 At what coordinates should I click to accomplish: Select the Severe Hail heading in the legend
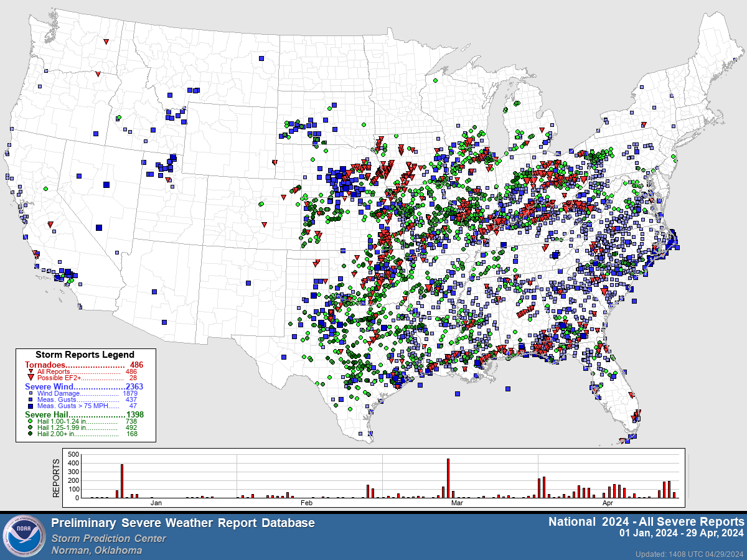click(47, 414)
